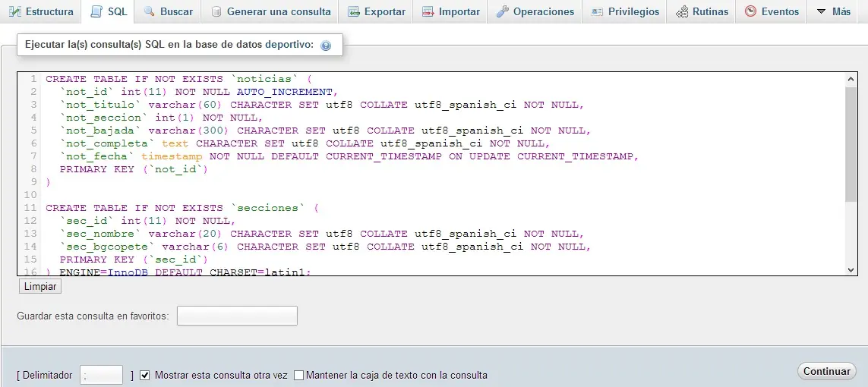Click the Limpiar button
The image size is (868, 387).
tap(39, 286)
